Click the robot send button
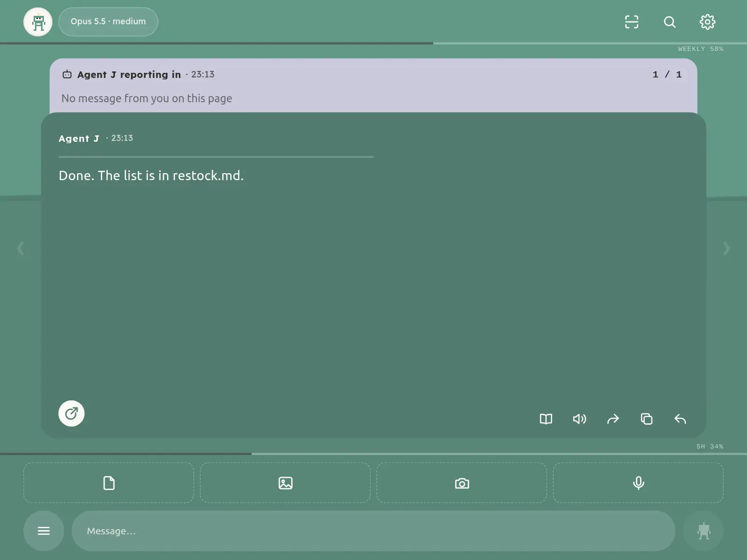Viewport: 747px width, 560px height. point(704,531)
